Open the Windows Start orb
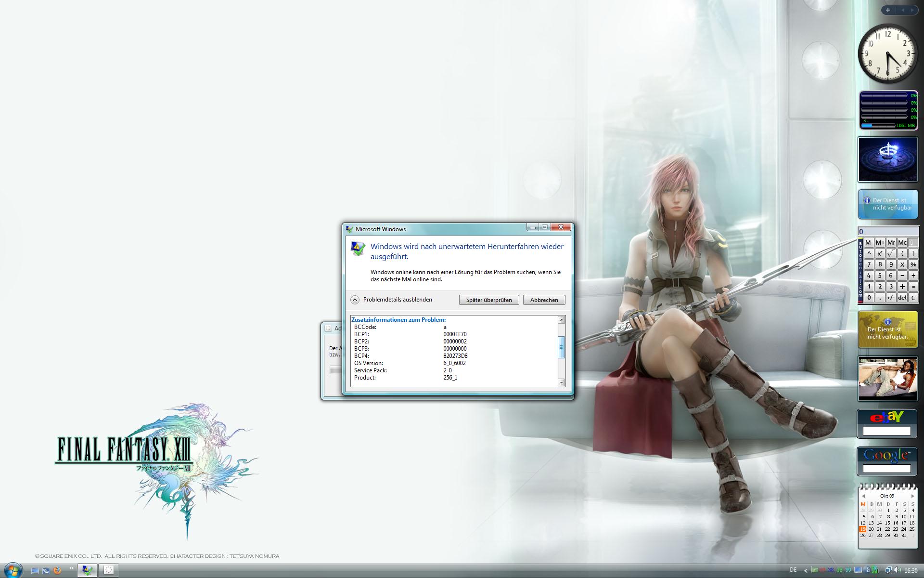 coord(13,570)
